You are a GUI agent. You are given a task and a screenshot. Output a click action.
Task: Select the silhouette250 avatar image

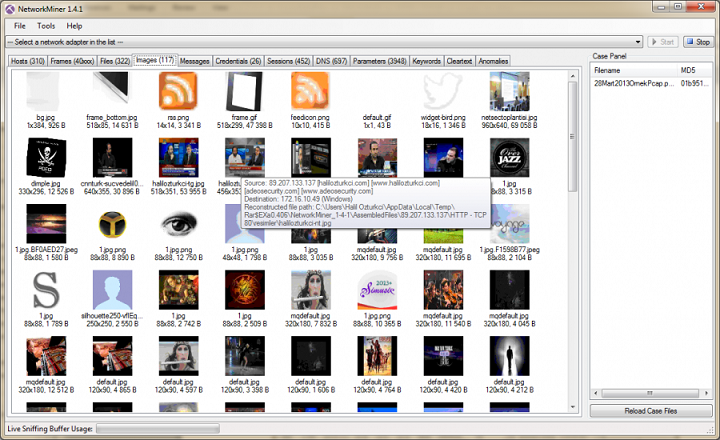[x=112, y=290]
